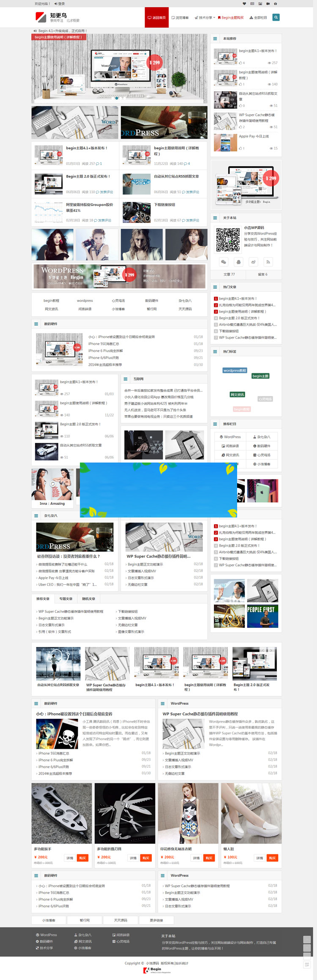Click hamburger icon beside 本站推荐 heading
Viewport: 317px width, 980px height.
click(x=215, y=38)
